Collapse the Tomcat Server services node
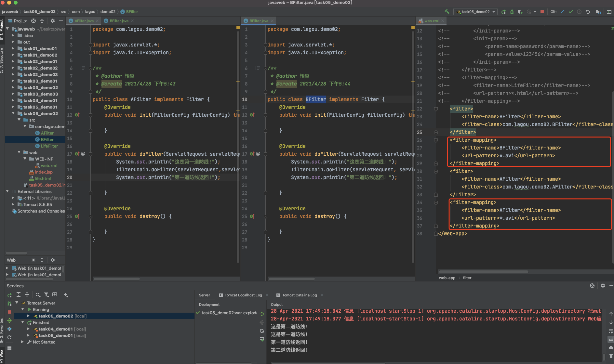 point(17,303)
